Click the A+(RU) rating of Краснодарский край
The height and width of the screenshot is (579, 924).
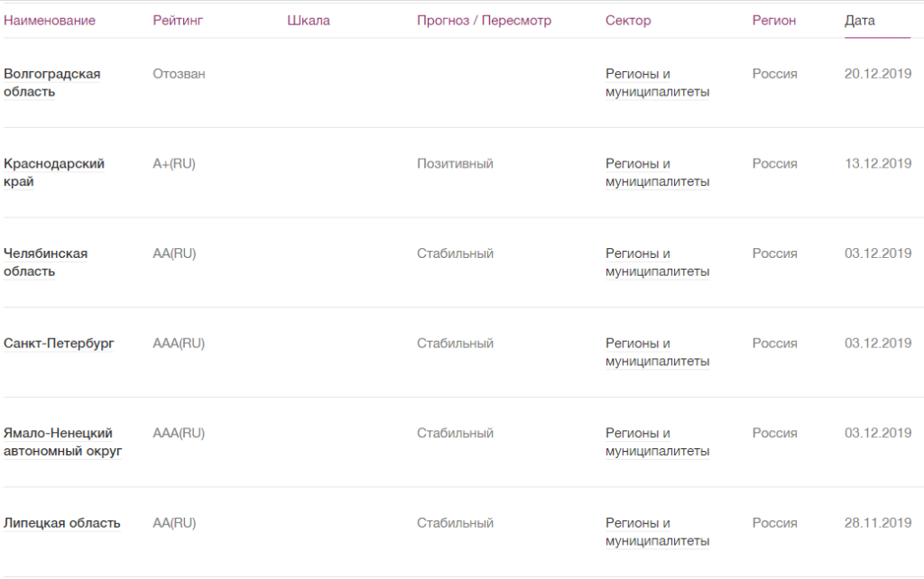pyautogui.click(x=174, y=164)
